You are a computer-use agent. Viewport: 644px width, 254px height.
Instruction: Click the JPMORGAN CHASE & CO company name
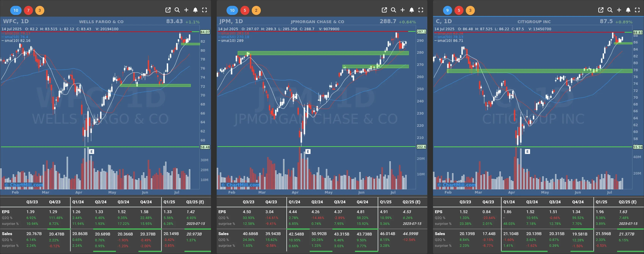[x=317, y=22]
